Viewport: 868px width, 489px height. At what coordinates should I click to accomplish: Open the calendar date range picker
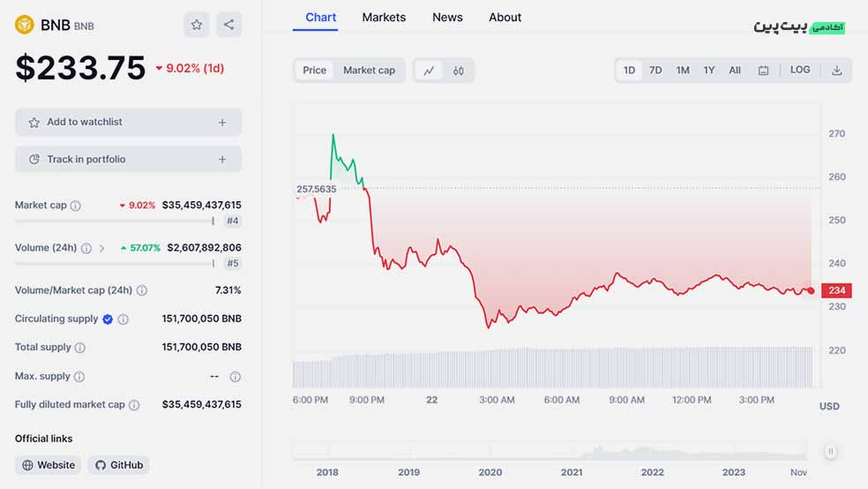(x=763, y=71)
